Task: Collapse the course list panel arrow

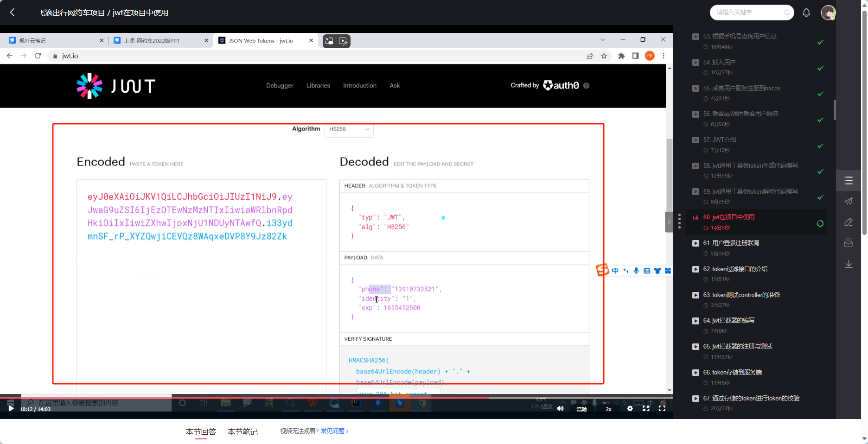Action: coord(669,222)
